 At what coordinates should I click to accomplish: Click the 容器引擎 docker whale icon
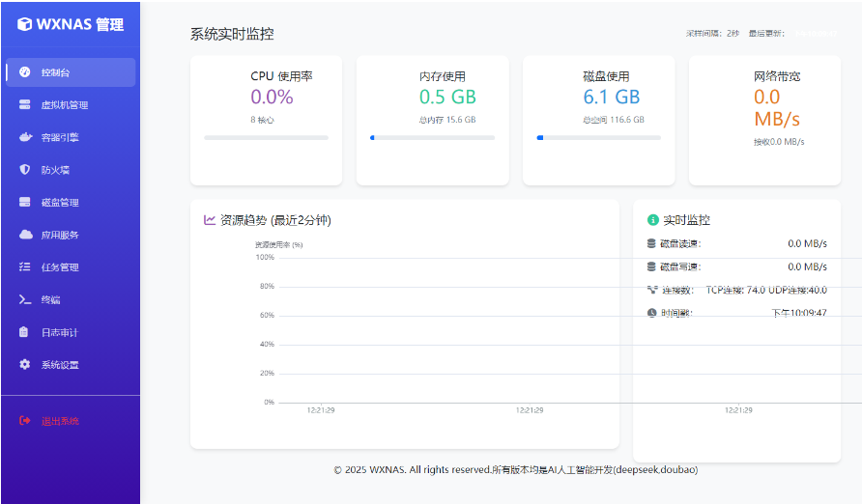(x=25, y=137)
